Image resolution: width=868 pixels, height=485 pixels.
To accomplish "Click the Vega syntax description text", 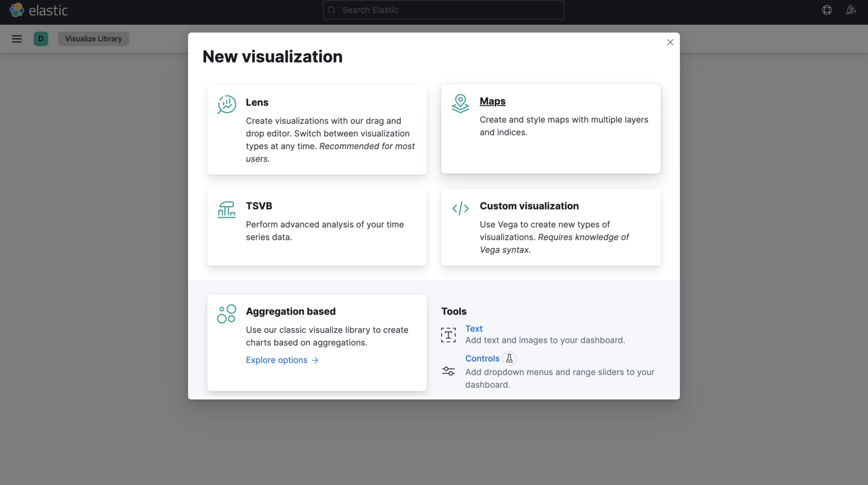I will (x=554, y=237).
